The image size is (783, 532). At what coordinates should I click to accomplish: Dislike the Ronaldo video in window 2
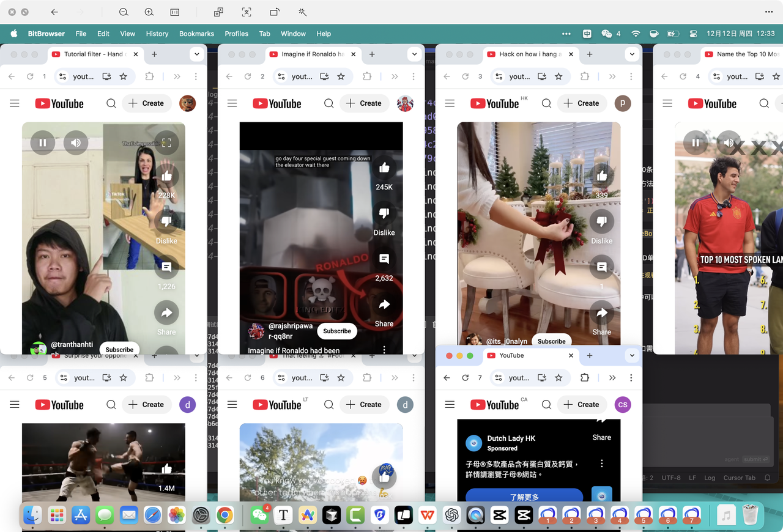(x=384, y=213)
